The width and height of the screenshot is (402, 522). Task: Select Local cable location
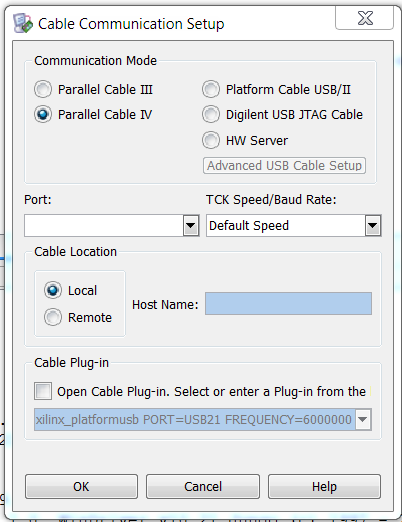[x=53, y=290]
